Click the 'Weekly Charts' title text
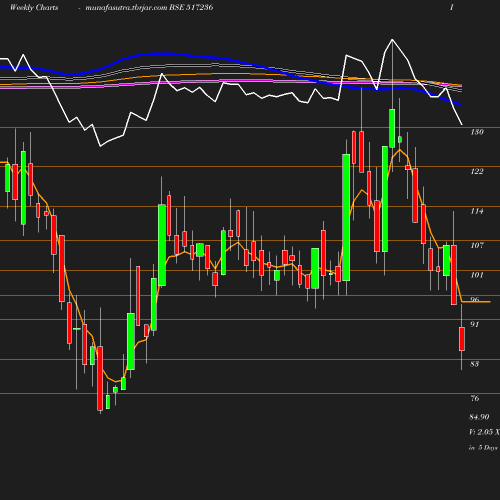 pyautogui.click(x=34, y=8)
